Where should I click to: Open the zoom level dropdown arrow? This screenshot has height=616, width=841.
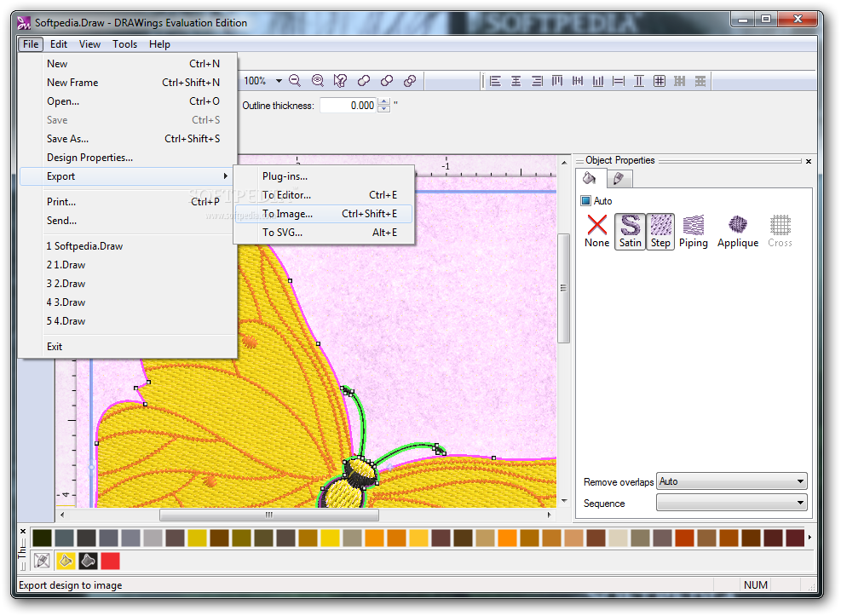(x=279, y=81)
